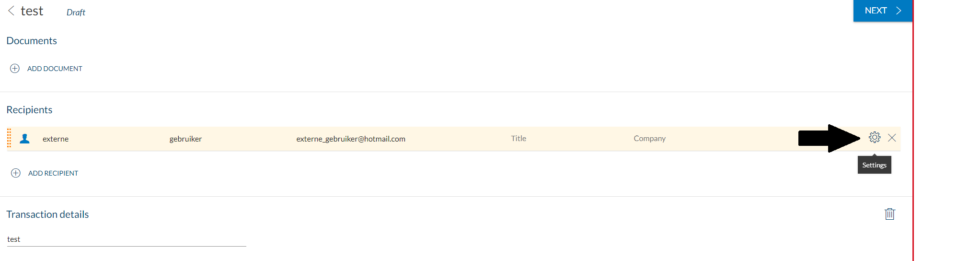Image resolution: width=980 pixels, height=261 pixels.
Task: Delete transaction using the trash icon
Action: 889,214
